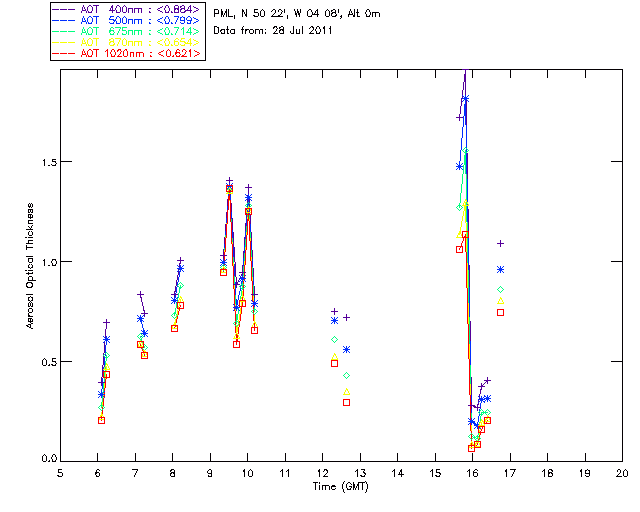The image size is (640, 512).
Task: Click the 5 tick label on time axis
Action: click(60, 473)
